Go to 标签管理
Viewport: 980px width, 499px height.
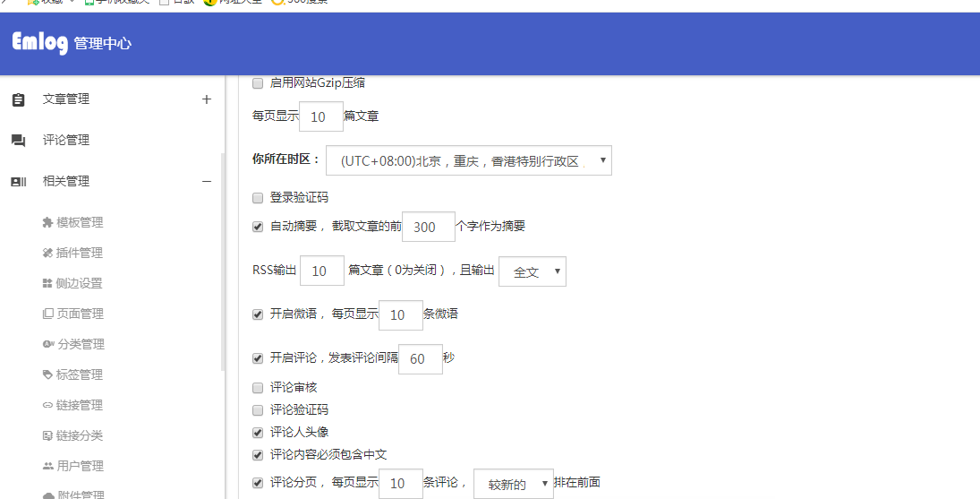point(80,374)
